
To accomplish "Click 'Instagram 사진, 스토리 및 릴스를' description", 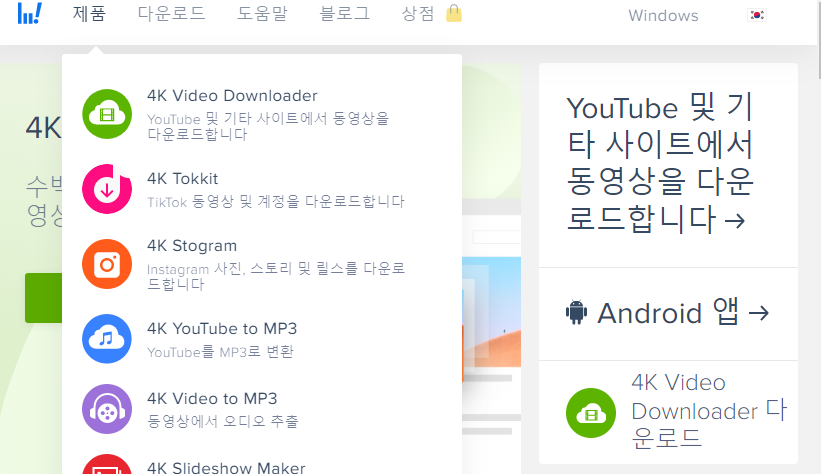I will (x=276, y=276).
